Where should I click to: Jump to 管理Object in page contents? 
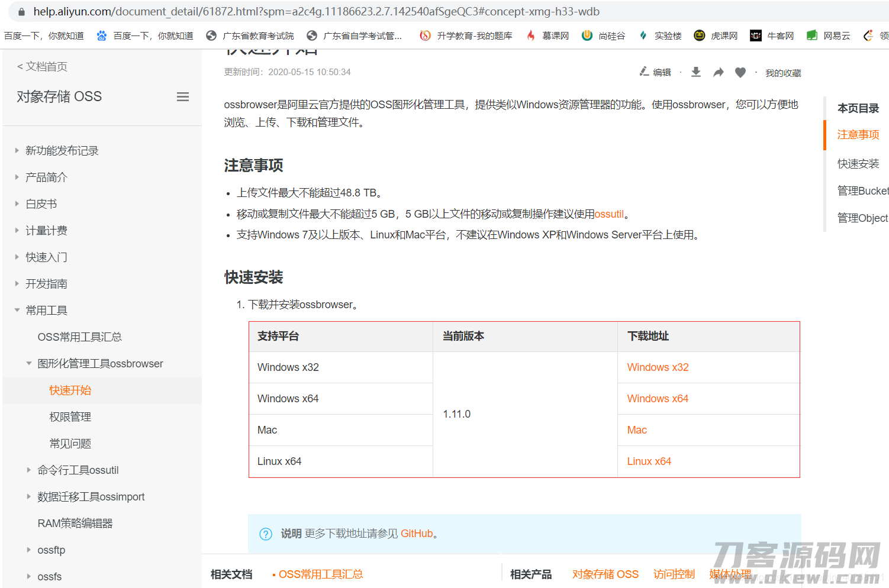[x=863, y=218]
